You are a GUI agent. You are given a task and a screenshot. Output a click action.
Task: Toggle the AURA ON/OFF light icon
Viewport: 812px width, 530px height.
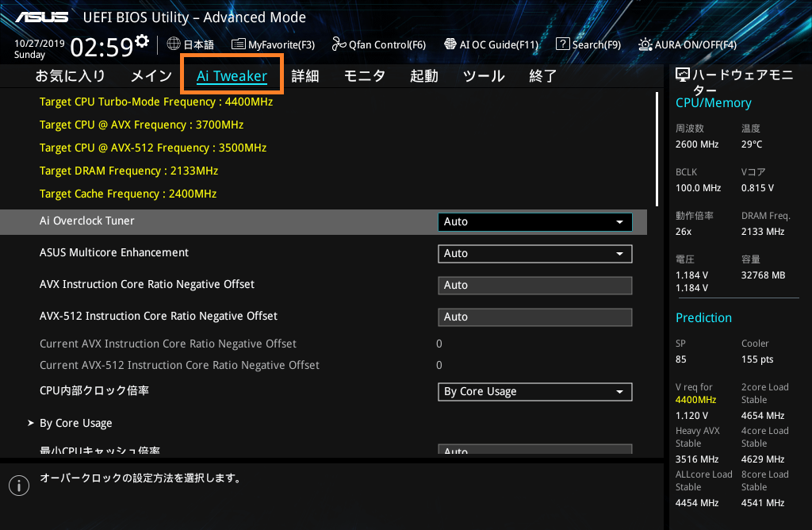click(645, 44)
